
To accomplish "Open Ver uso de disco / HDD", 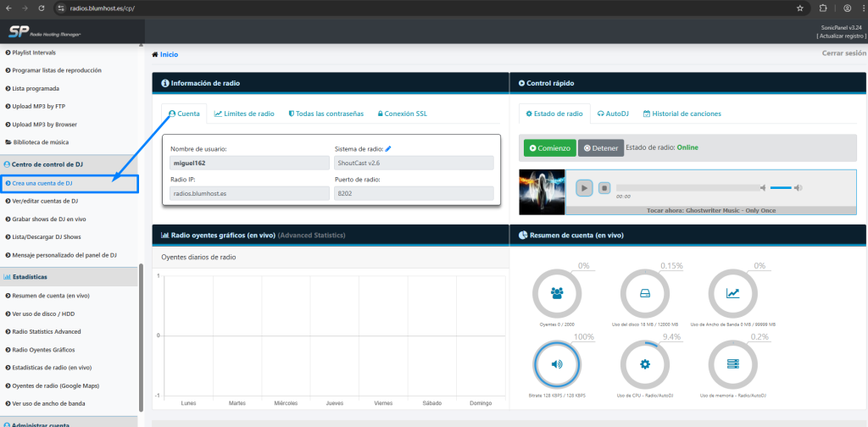I will coord(43,313).
